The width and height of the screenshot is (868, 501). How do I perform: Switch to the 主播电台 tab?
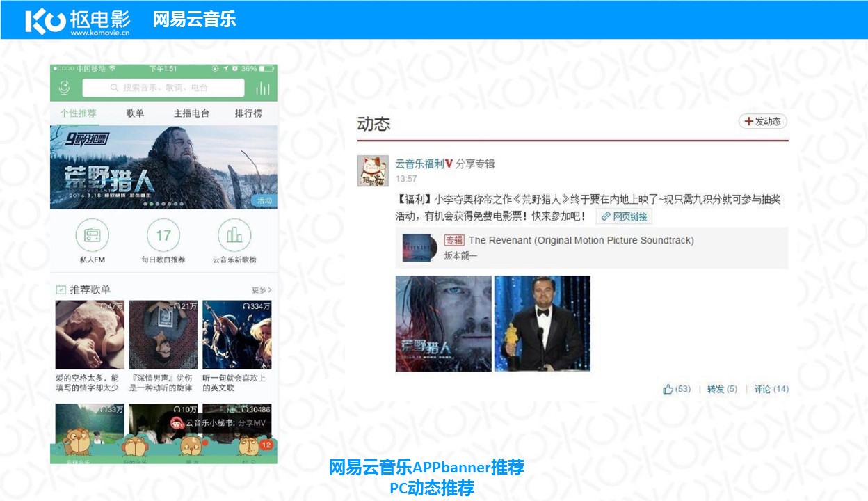coord(191,113)
